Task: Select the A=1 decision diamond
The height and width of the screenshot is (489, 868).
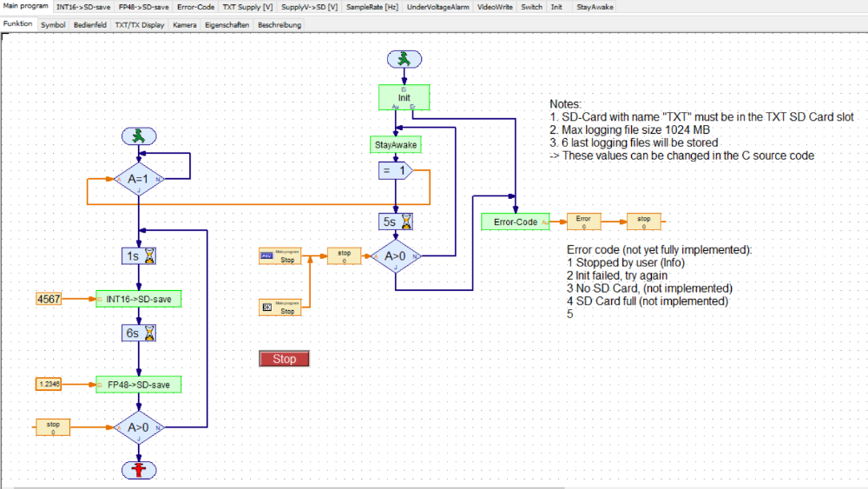Action: pyautogui.click(x=138, y=179)
